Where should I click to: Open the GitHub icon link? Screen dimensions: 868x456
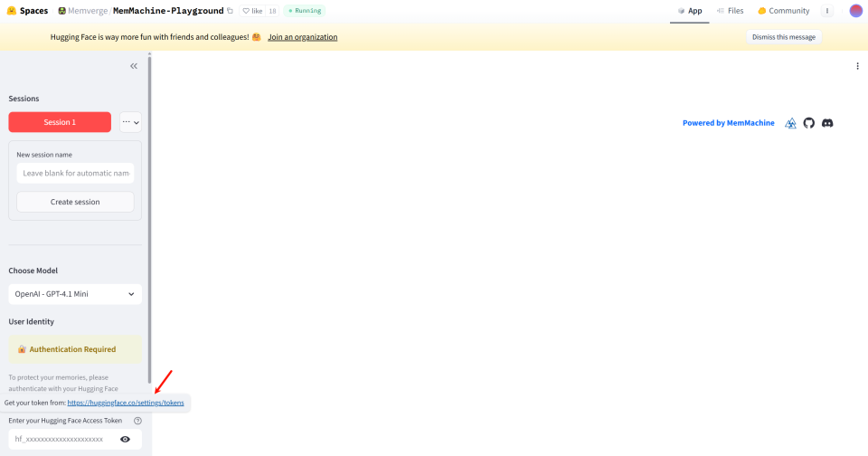click(808, 123)
